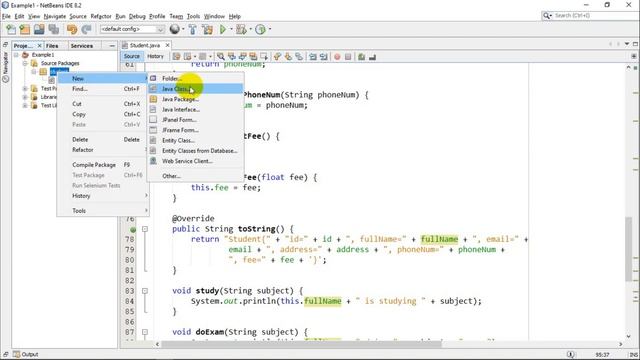
Task: Click the Clean and Build Project icon
Action: pyautogui.click(x=207, y=29)
